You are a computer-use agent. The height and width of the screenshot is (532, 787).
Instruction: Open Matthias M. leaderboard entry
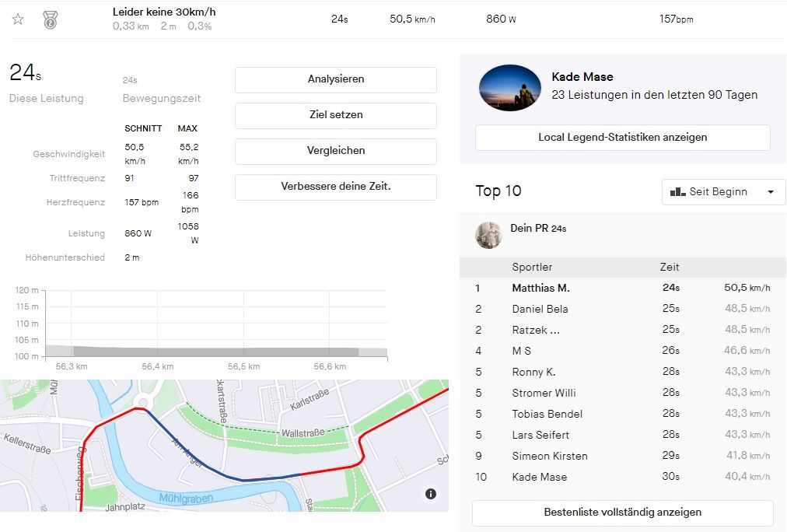[x=540, y=288]
